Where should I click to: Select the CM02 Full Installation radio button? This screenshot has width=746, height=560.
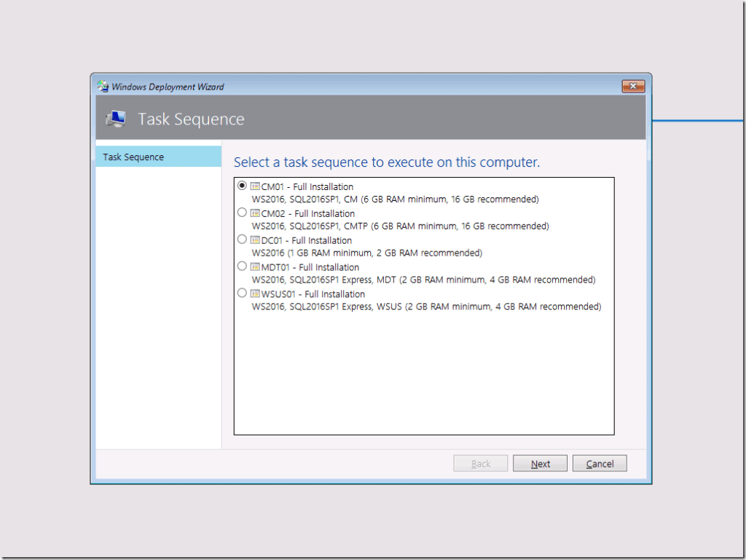click(242, 213)
